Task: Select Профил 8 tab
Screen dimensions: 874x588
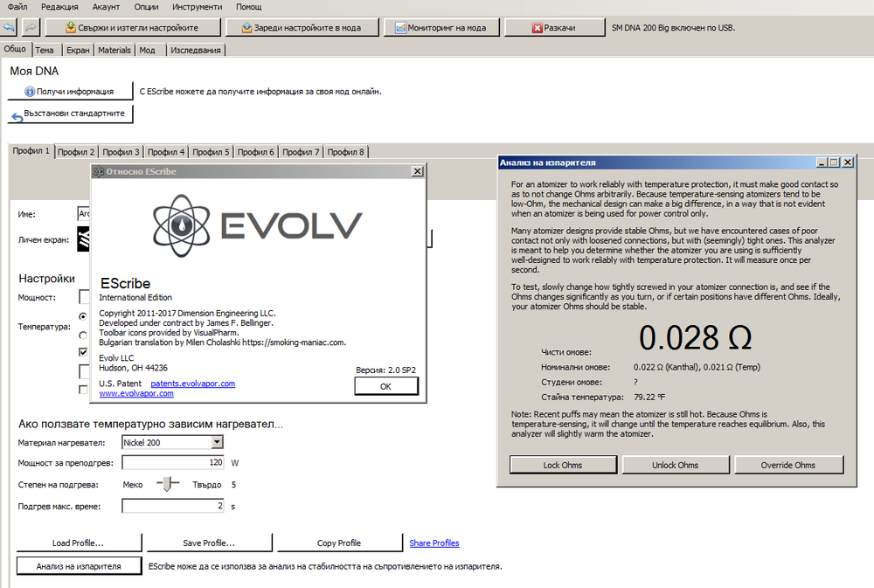Action: point(346,152)
